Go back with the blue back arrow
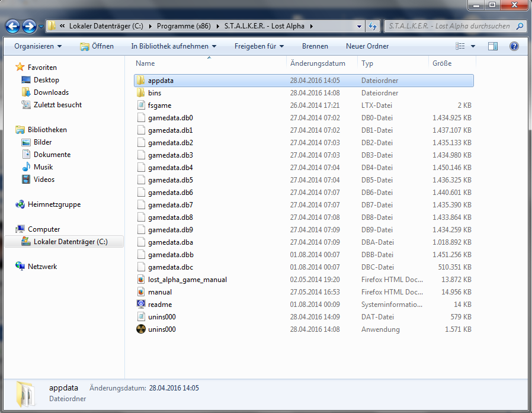This screenshot has height=413, width=532. pyautogui.click(x=13, y=26)
